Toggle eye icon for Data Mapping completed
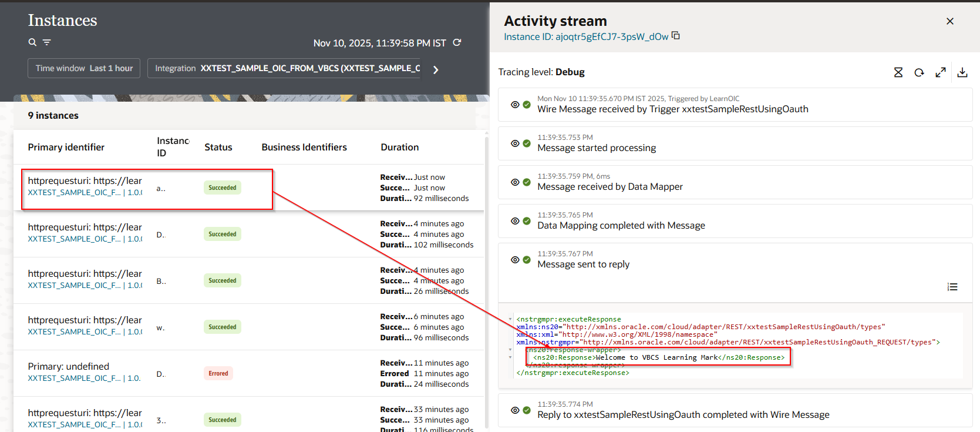This screenshot has width=980, height=432. 515,221
